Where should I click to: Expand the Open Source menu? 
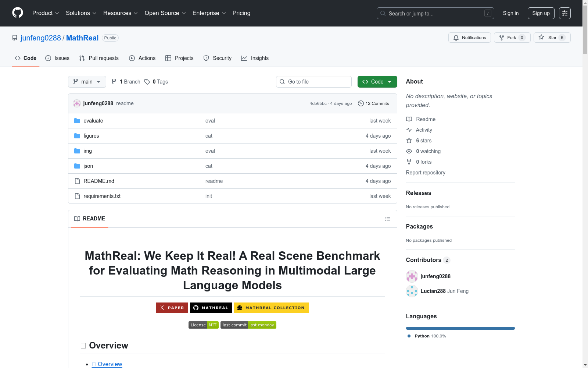tap(165, 13)
